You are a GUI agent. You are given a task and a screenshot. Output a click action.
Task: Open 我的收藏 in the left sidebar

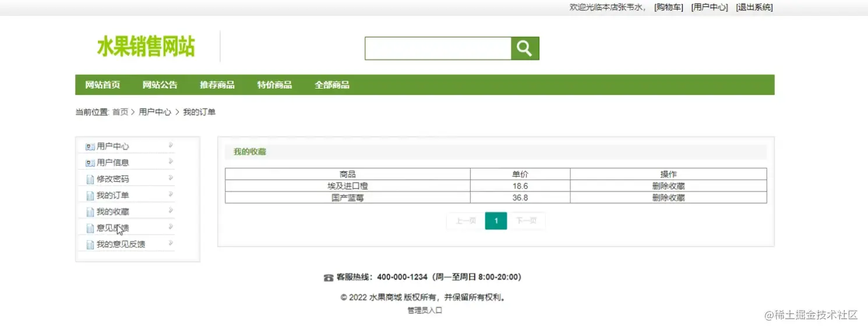113,212
